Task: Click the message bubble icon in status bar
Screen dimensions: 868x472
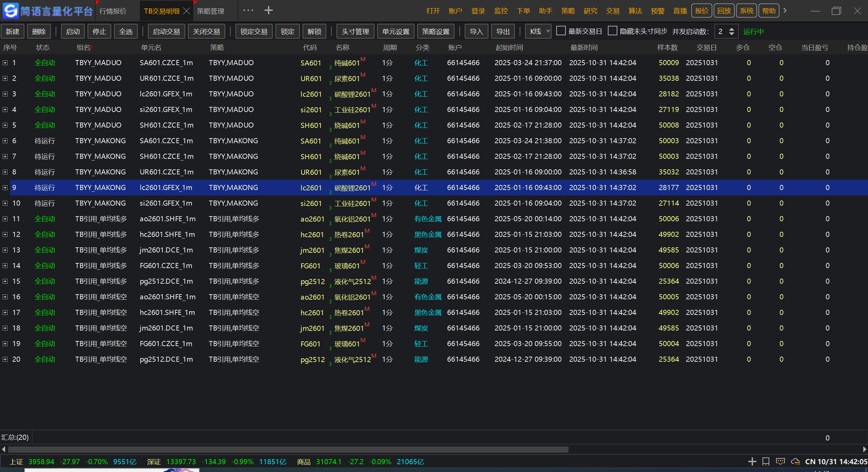Action: [x=780, y=461]
